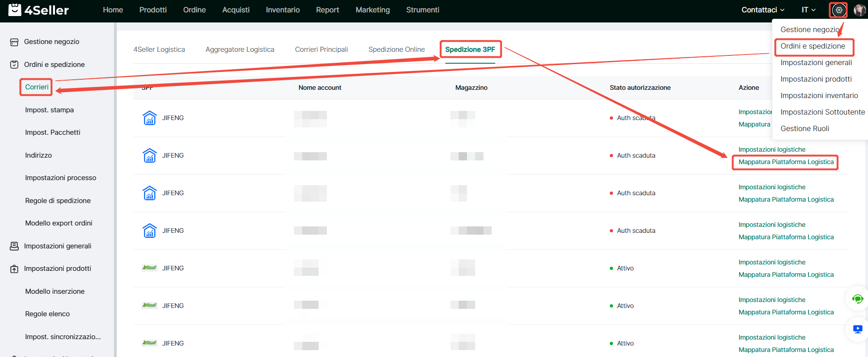Screen dimensions: 868x357
Task: Click the Impostazioni generali sidebar icon
Action: click(x=14, y=246)
